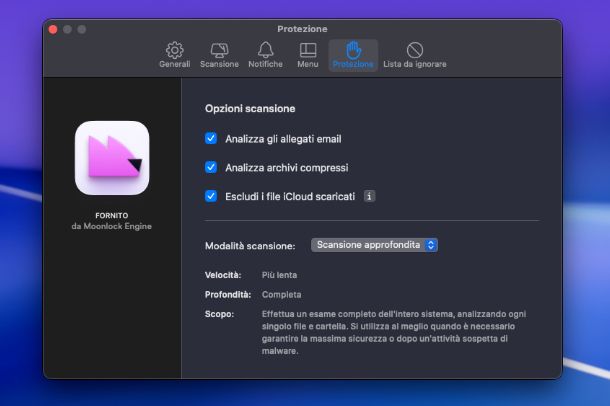The image size is (610, 406).
Task: Open the Generali gear icon tab
Action: pyautogui.click(x=175, y=55)
